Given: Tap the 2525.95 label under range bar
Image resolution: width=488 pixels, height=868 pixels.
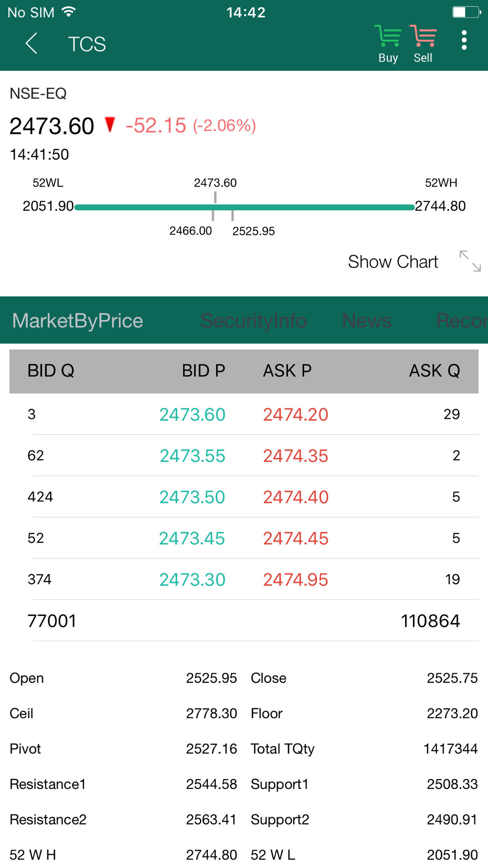Looking at the screenshot, I should click(x=254, y=231).
